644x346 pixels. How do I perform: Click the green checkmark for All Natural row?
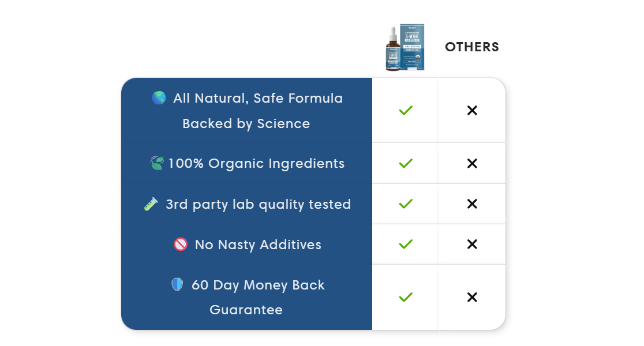(406, 110)
